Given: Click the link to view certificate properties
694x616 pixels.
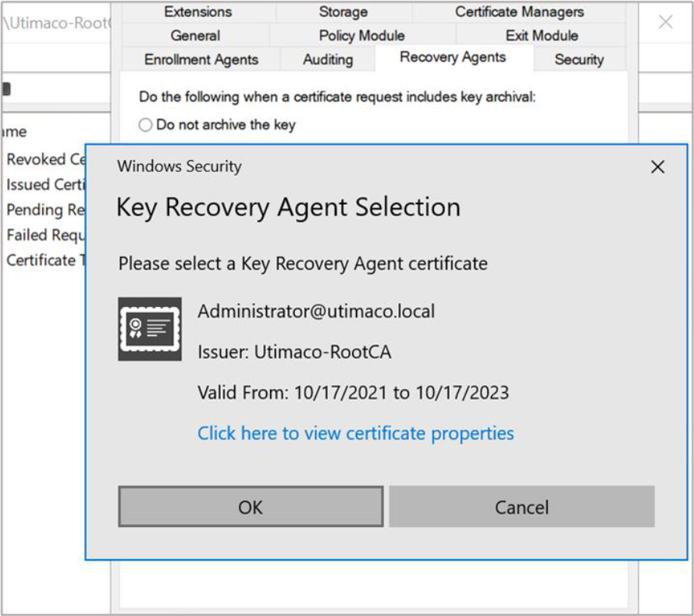Looking at the screenshot, I should pyautogui.click(x=355, y=433).
